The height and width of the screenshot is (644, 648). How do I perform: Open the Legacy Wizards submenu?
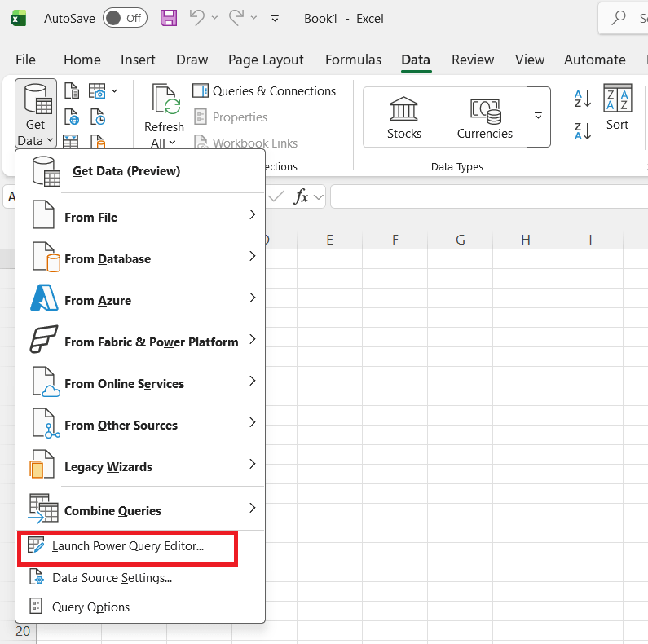coord(140,465)
